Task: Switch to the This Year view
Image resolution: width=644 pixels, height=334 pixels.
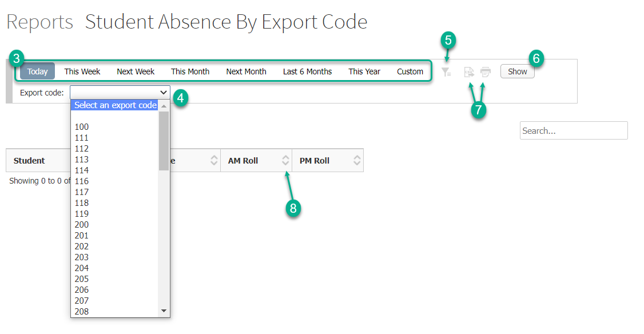Action: [364, 71]
